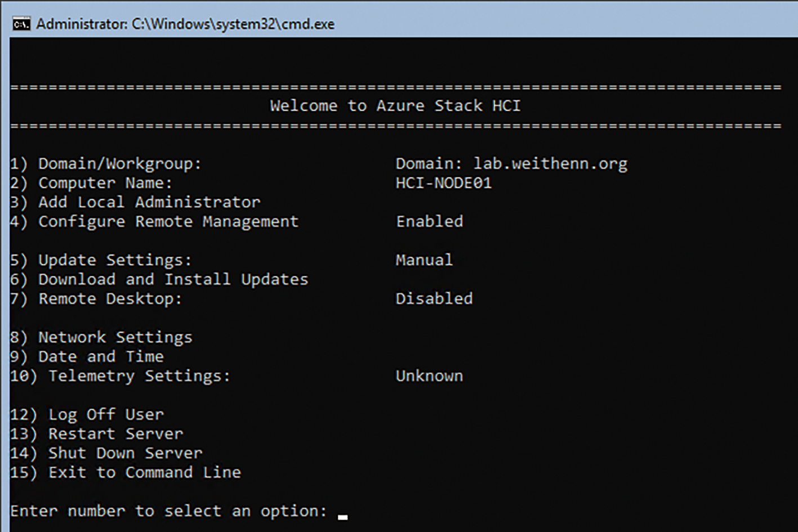Click the HCI-NODE01 computer name value
798x532 pixels.
tap(443, 183)
